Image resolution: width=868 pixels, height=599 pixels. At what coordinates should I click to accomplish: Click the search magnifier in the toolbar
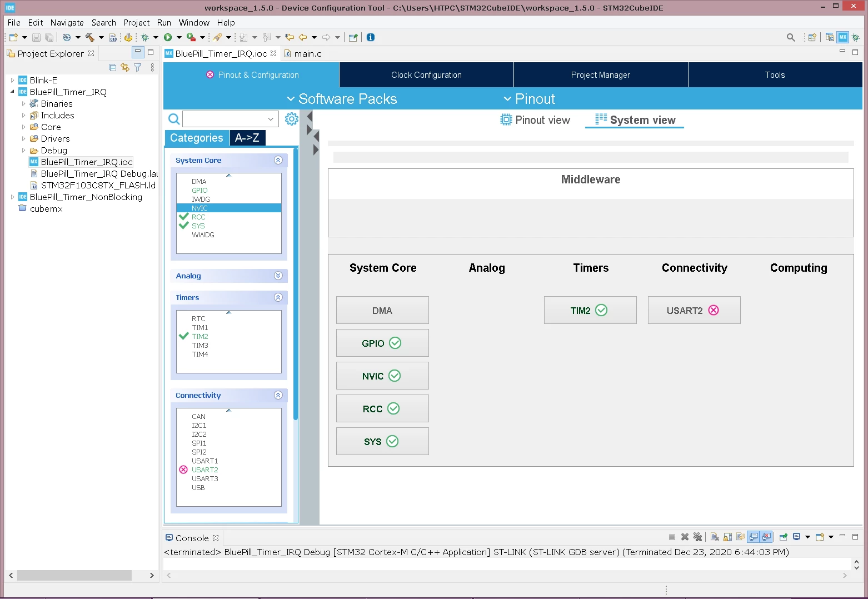tap(791, 37)
